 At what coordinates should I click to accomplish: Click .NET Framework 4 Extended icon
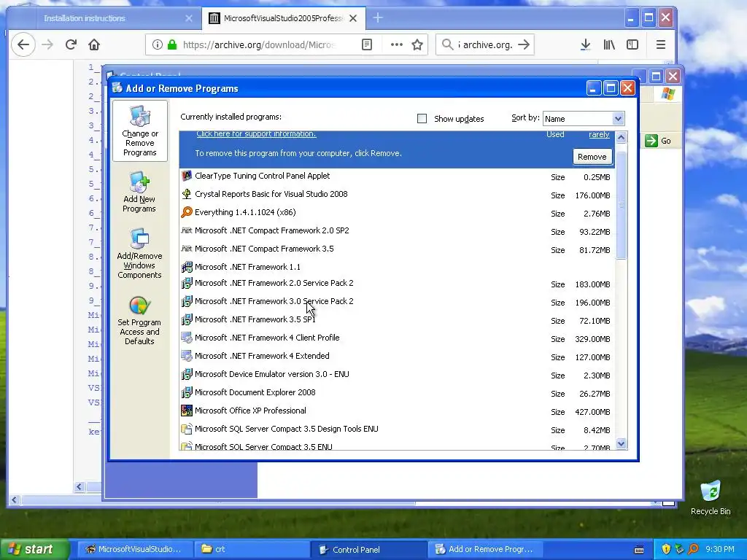click(187, 356)
